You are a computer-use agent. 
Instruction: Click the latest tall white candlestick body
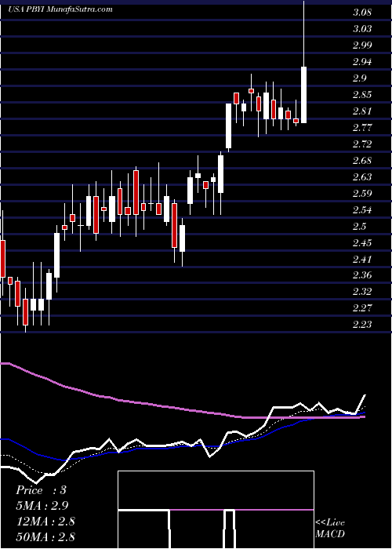point(304,95)
